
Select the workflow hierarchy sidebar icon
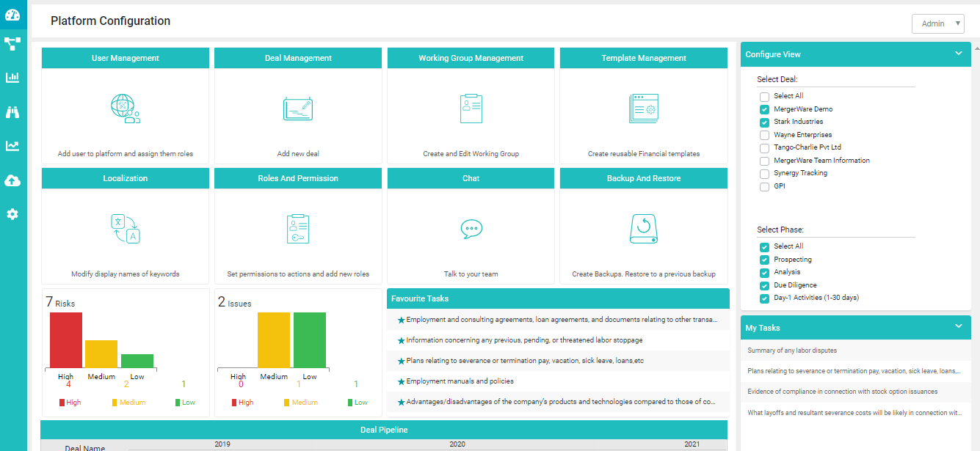[13, 44]
